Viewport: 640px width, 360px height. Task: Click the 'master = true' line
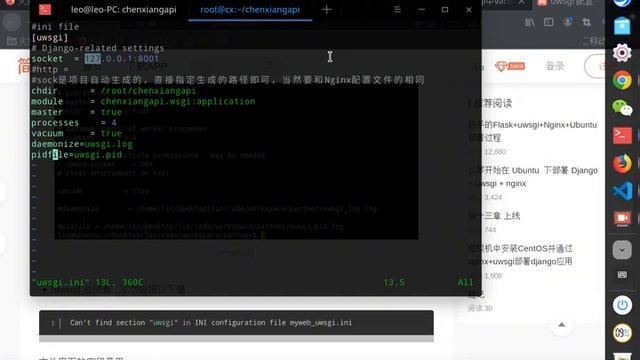coord(77,112)
